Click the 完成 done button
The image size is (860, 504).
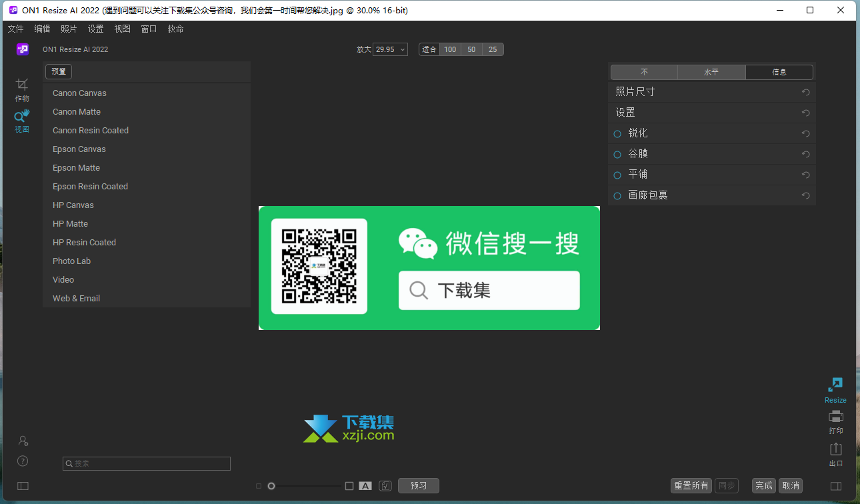(764, 486)
